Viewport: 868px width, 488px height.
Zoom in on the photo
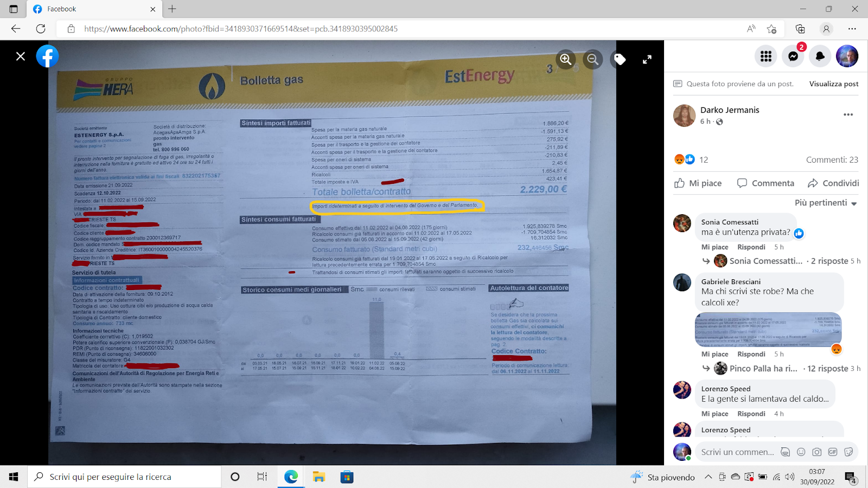566,59
